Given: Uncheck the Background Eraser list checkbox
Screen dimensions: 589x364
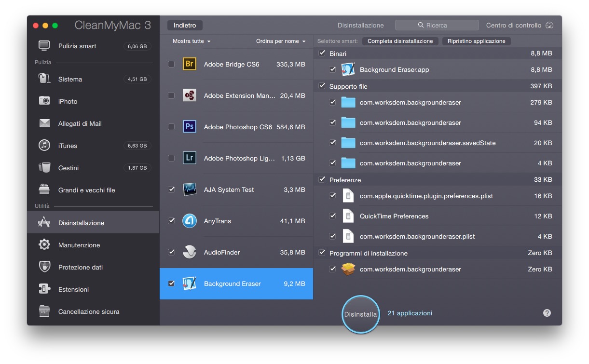Looking at the screenshot, I should tap(171, 283).
